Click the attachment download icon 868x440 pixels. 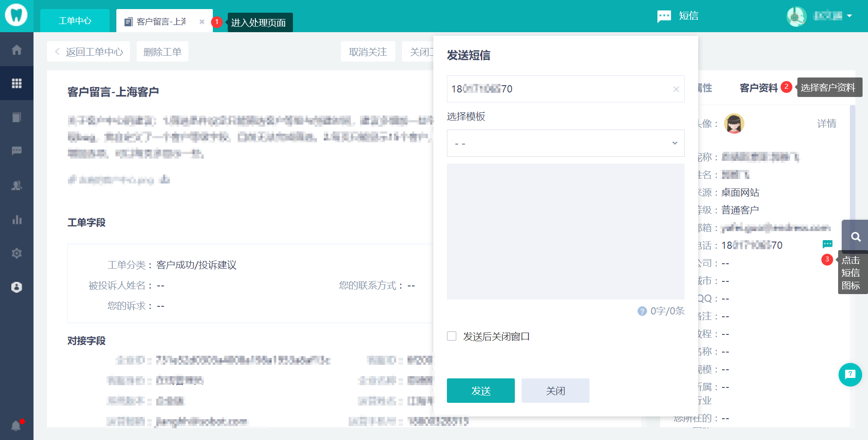[x=165, y=179]
